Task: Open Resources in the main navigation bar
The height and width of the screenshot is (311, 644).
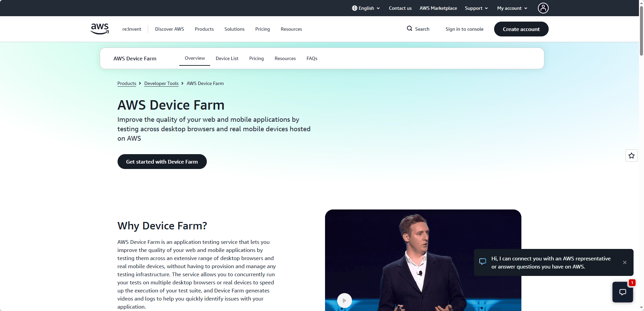Action: point(291,29)
